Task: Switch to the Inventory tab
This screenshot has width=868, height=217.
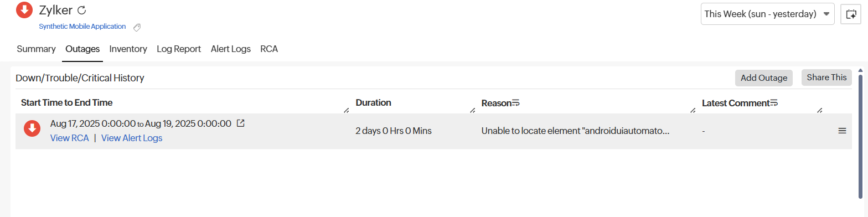Action: (128, 49)
